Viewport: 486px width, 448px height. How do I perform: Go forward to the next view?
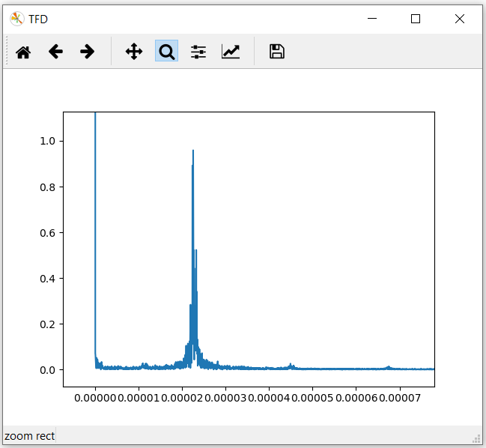[x=87, y=52]
